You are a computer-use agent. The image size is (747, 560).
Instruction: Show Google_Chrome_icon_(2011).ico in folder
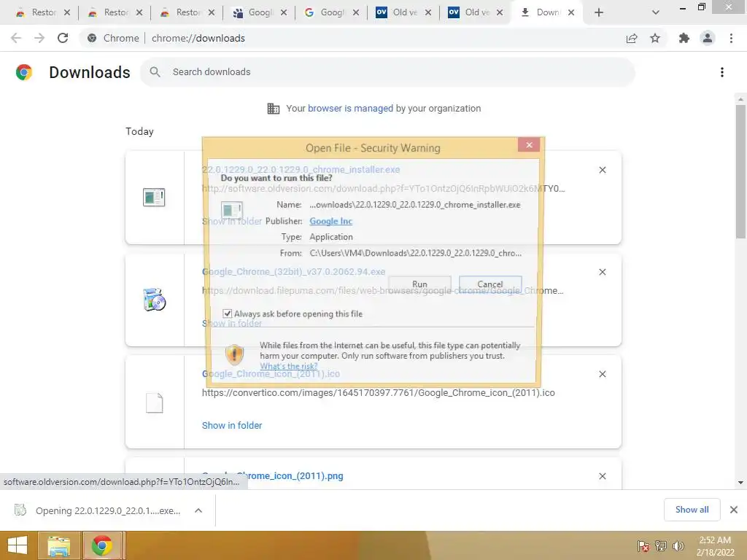point(232,425)
